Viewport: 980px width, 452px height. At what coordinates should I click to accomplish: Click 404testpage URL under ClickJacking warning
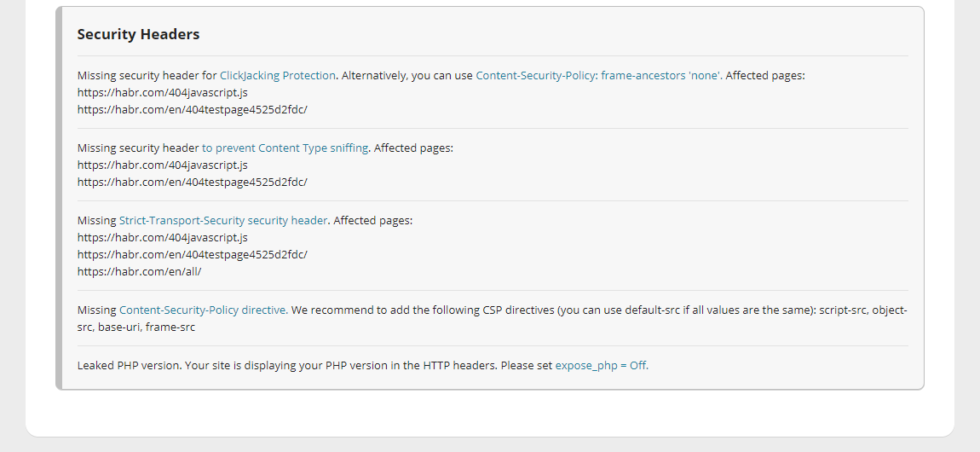point(192,110)
